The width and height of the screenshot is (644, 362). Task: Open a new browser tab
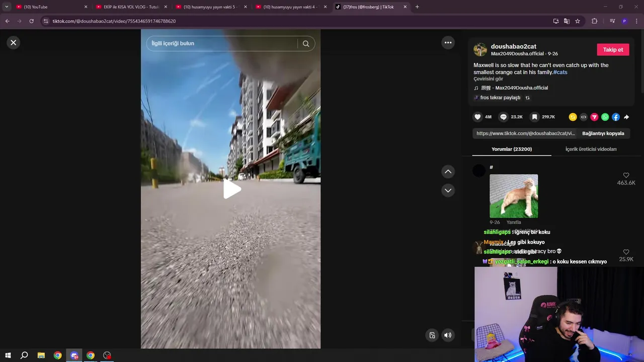tap(417, 7)
